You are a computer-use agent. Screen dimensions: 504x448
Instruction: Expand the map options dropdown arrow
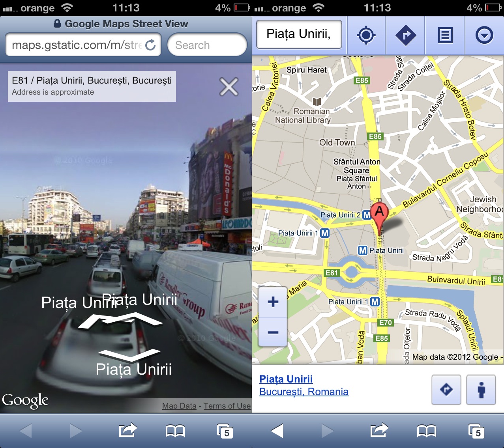[484, 35]
